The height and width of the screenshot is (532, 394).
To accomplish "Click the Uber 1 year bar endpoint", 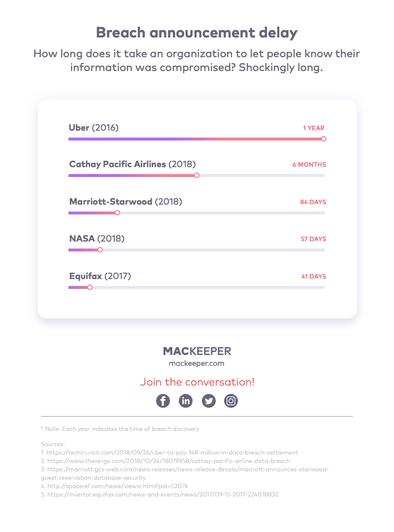I will 324,139.
